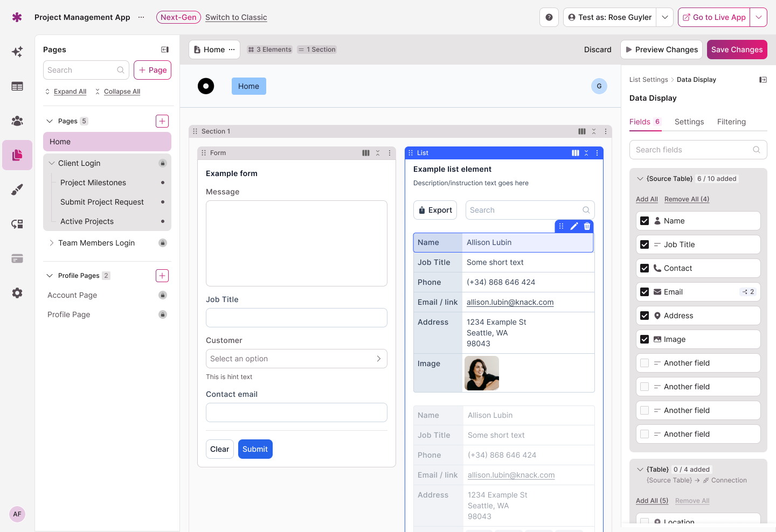Open the dropdown arrow beside Go to Live App
The width and height of the screenshot is (776, 532).
click(759, 17)
